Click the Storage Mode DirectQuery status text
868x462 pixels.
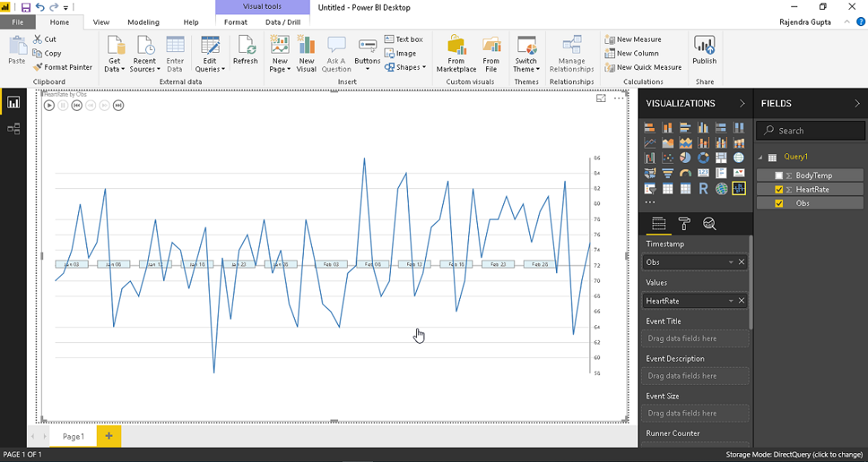pyautogui.click(x=794, y=455)
